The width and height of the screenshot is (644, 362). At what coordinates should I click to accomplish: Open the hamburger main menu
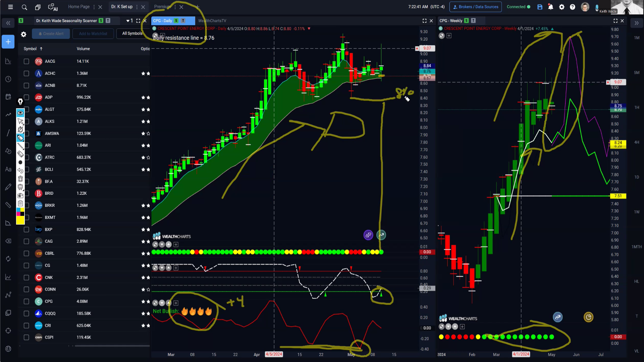pyautogui.click(x=10, y=7)
